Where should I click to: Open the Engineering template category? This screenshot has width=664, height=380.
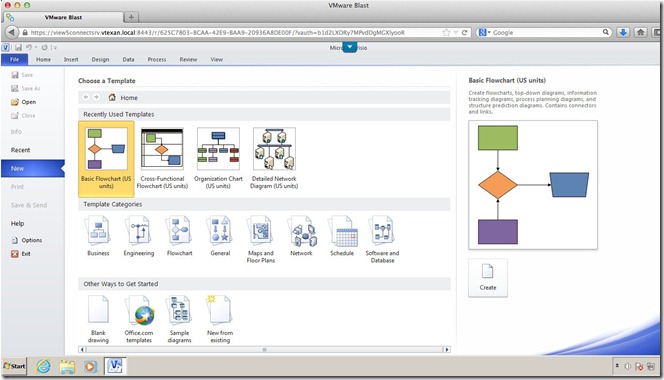(x=138, y=236)
